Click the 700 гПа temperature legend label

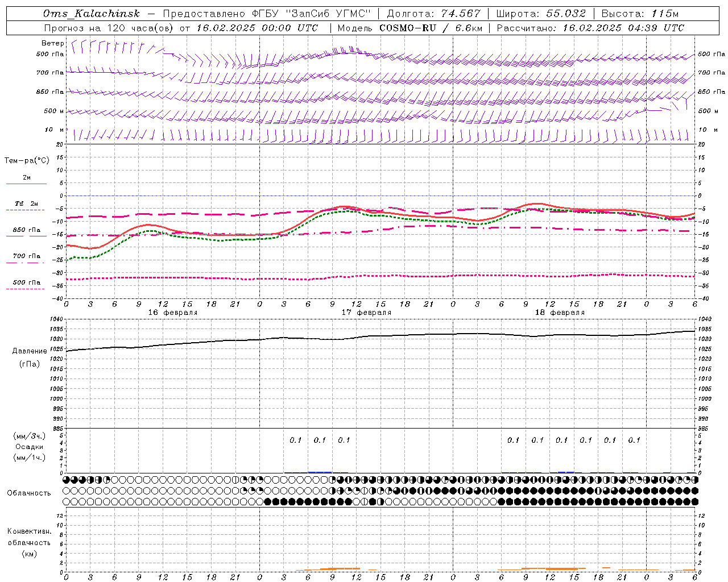(27, 256)
